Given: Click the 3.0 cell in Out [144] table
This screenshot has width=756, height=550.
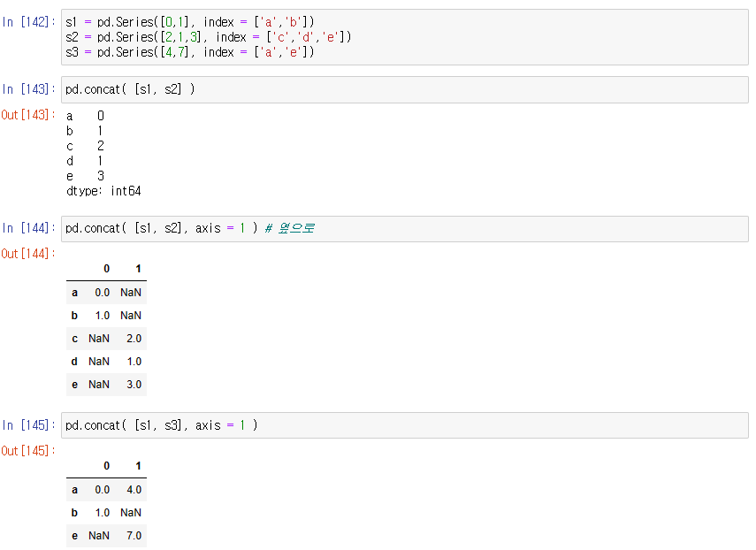Looking at the screenshot, I should pyautogui.click(x=134, y=385).
